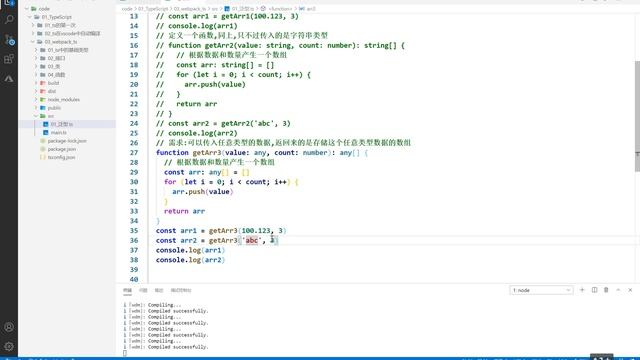Screen dimensions: 640x360
Task: Create a new terminal with plus icon
Action: coord(582,290)
